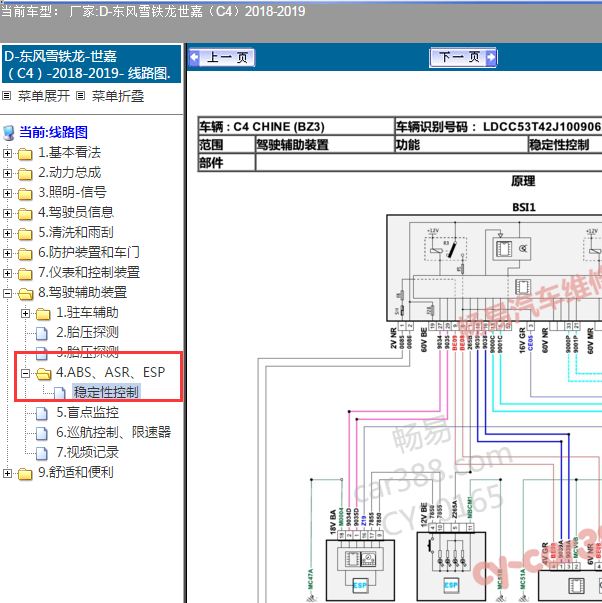The height and width of the screenshot is (603, 602).
Task: Open the 2.动力总成 tree item
Action: tap(69, 173)
